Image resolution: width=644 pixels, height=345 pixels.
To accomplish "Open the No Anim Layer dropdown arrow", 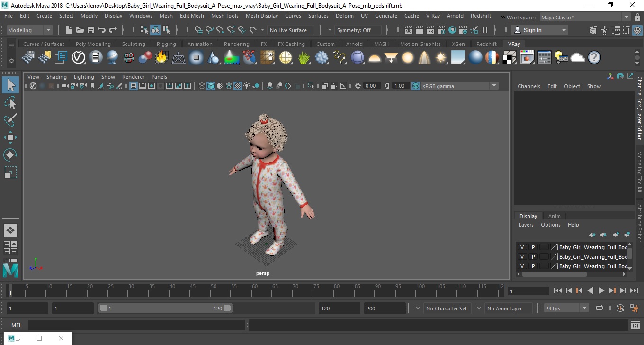I will (479, 308).
